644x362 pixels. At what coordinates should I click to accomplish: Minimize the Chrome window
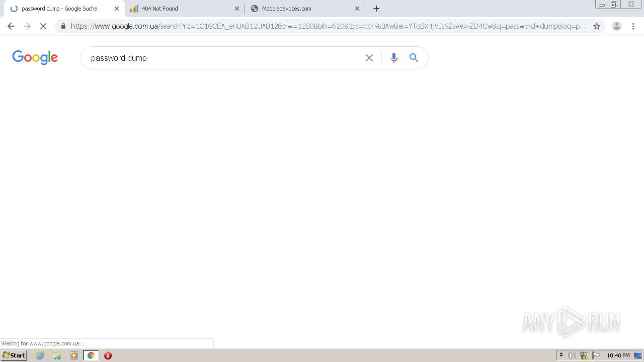(602, 4)
